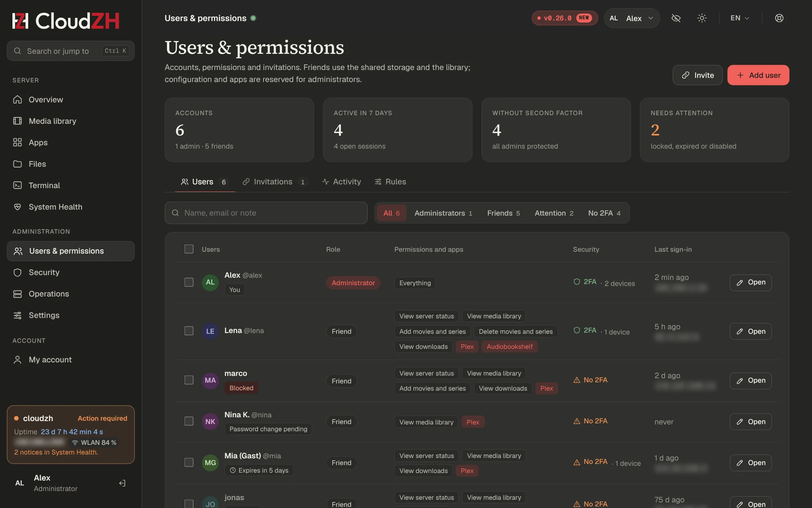Viewport: 812px width, 508px height.
Task: Open Alex's user details
Action: pyautogui.click(x=751, y=283)
